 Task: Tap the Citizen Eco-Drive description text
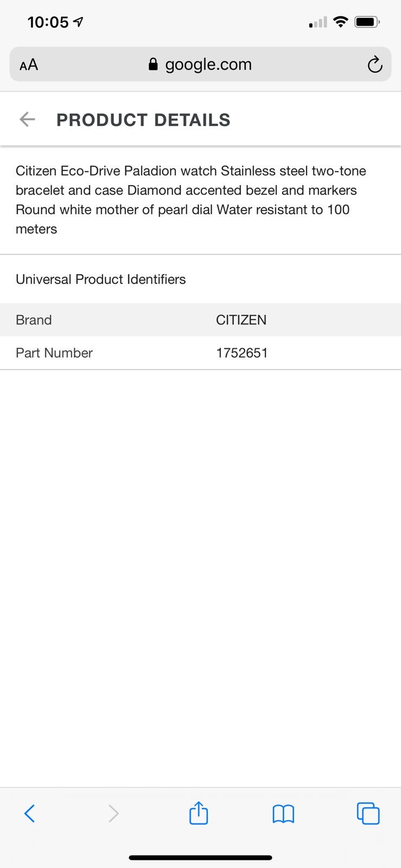click(191, 200)
